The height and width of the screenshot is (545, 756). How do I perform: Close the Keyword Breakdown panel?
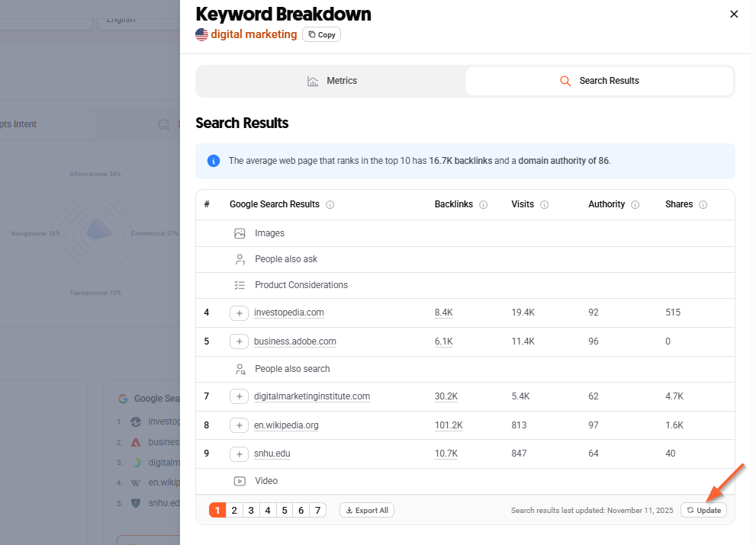pyautogui.click(x=734, y=14)
